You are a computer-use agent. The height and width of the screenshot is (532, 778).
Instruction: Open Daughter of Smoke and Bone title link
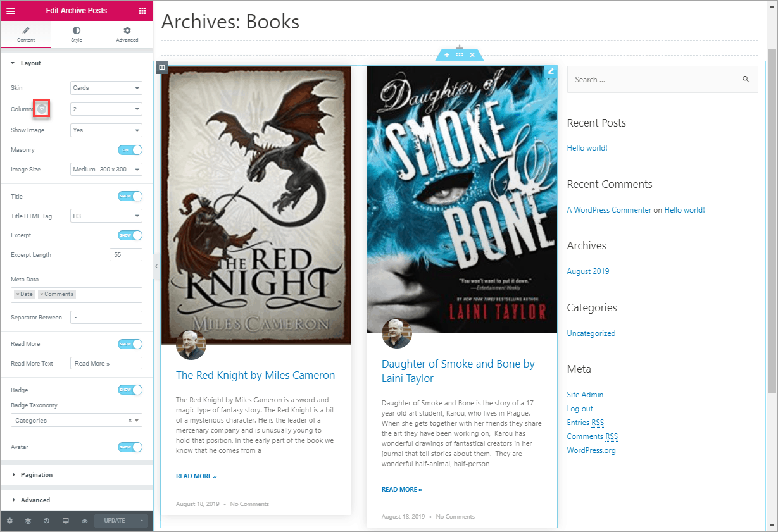click(x=458, y=371)
